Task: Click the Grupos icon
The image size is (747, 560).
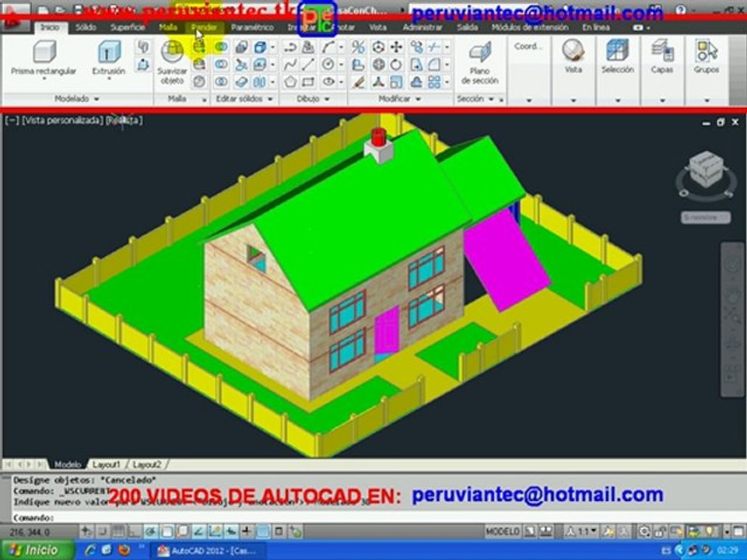Action: pyautogui.click(x=706, y=51)
